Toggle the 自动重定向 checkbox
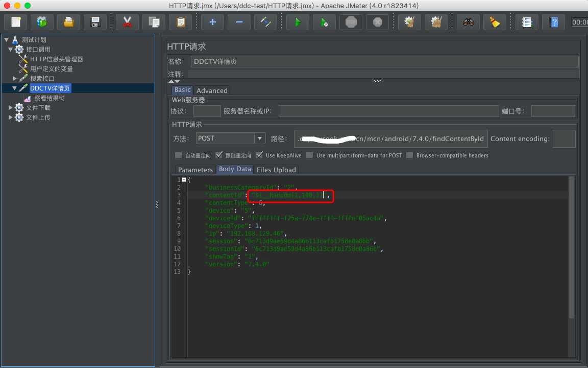 (179, 155)
